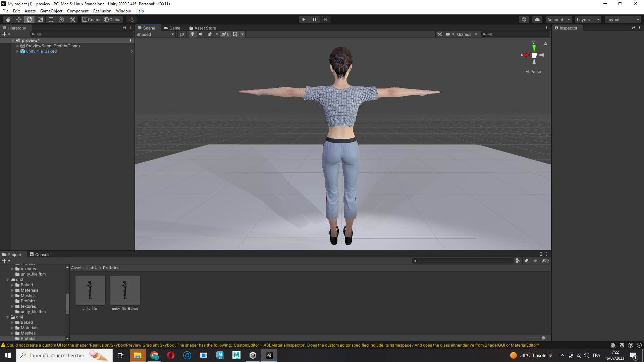Select the Hand tool
Screen dimensions: 644x362
(x=8, y=19)
